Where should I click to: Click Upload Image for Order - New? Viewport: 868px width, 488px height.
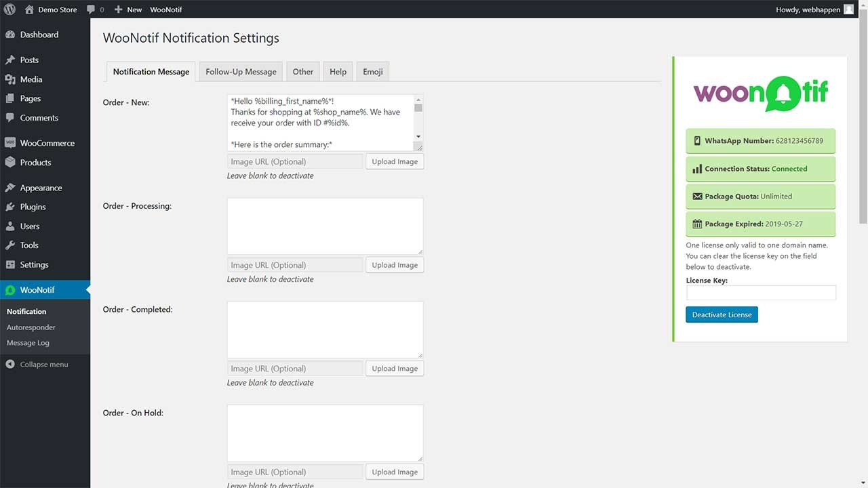tap(395, 161)
